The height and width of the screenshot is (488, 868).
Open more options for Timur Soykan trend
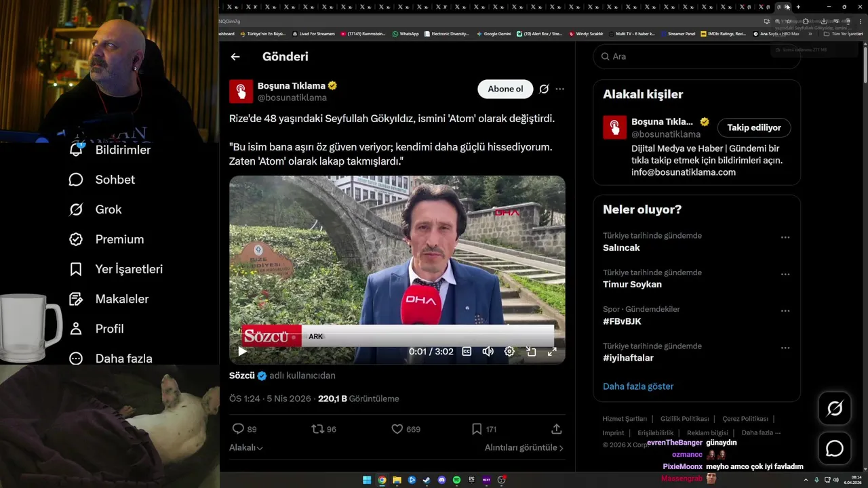(x=785, y=274)
